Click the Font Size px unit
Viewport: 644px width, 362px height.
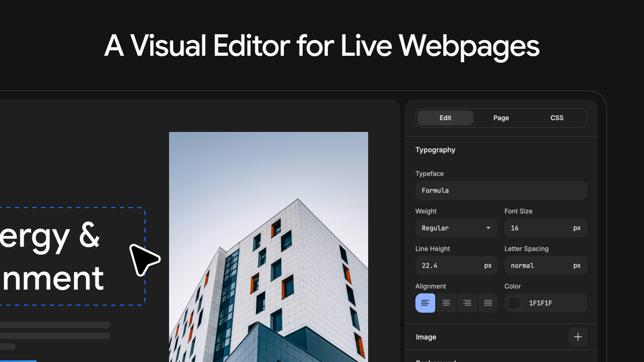click(577, 228)
